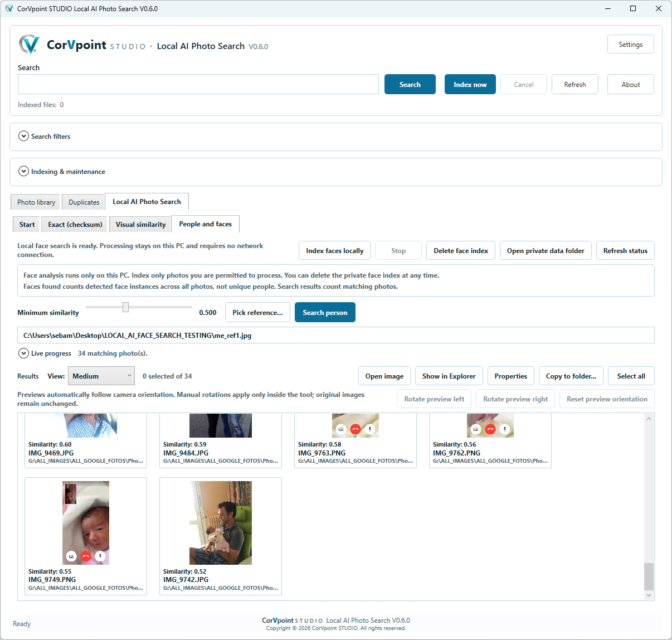The width and height of the screenshot is (672, 640).
Task: Click the Refresh button
Action: tap(575, 84)
